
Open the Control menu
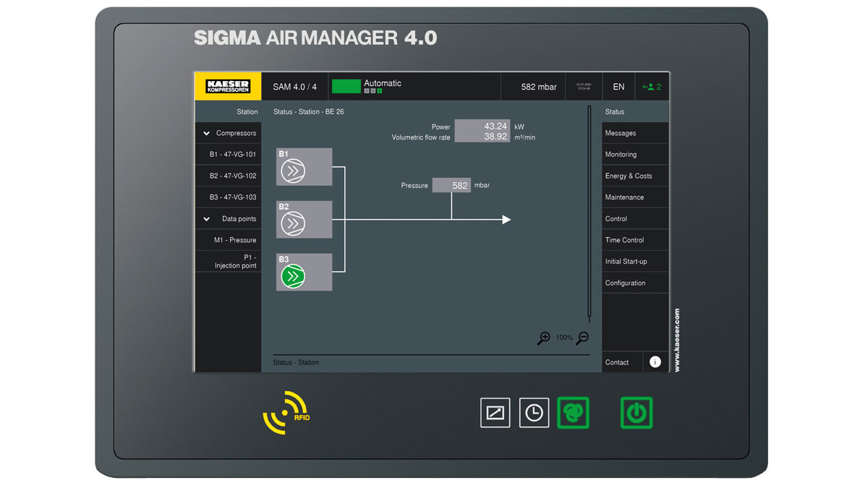(635, 218)
